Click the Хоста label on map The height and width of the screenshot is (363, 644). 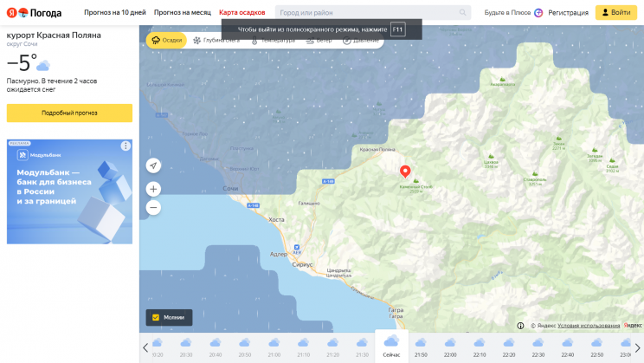(x=276, y=219)
